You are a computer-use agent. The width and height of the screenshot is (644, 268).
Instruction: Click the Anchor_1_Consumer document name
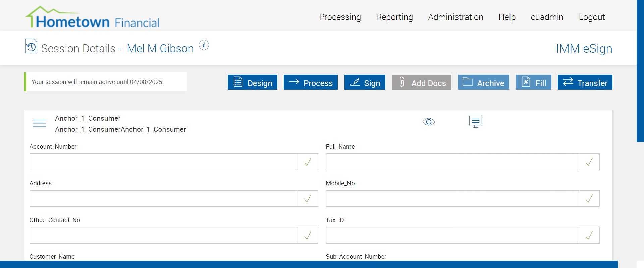[x=88, y=118]
